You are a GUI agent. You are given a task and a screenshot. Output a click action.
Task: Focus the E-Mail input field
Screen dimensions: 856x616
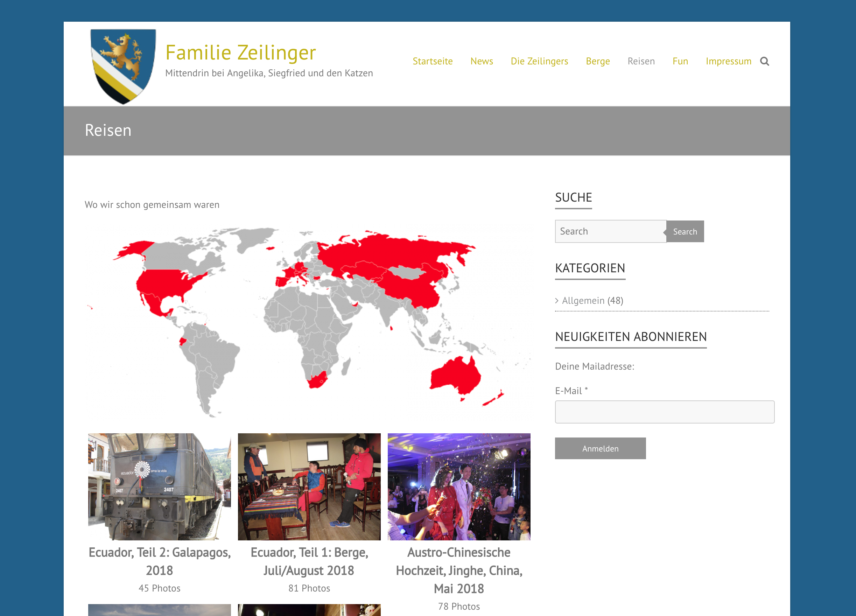click(665, 412)
